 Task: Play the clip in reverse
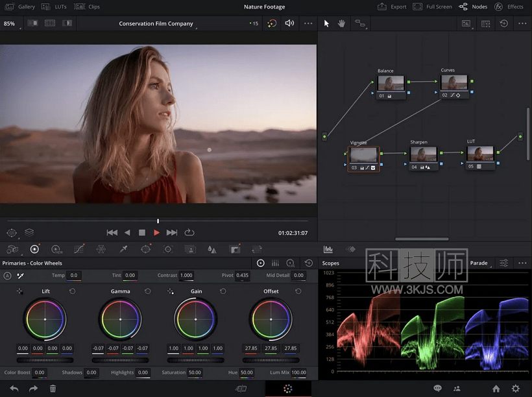coord(127,233)
